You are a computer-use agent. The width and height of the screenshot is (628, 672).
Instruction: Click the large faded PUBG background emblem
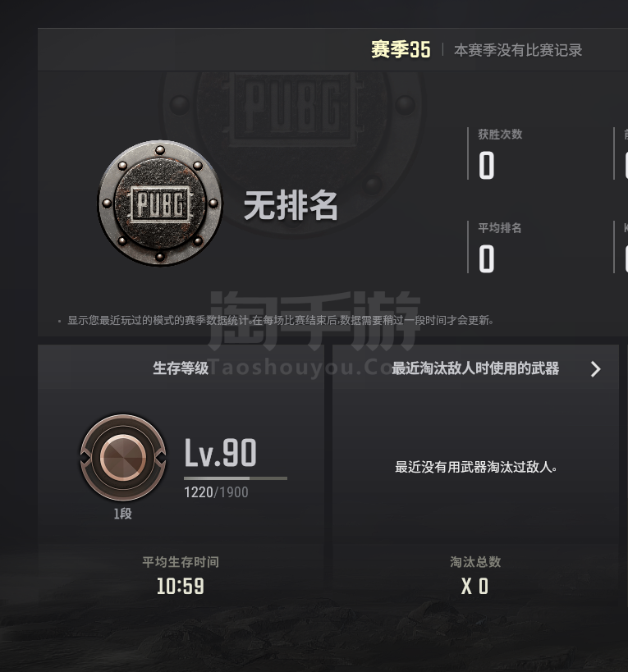pos(292,141)
